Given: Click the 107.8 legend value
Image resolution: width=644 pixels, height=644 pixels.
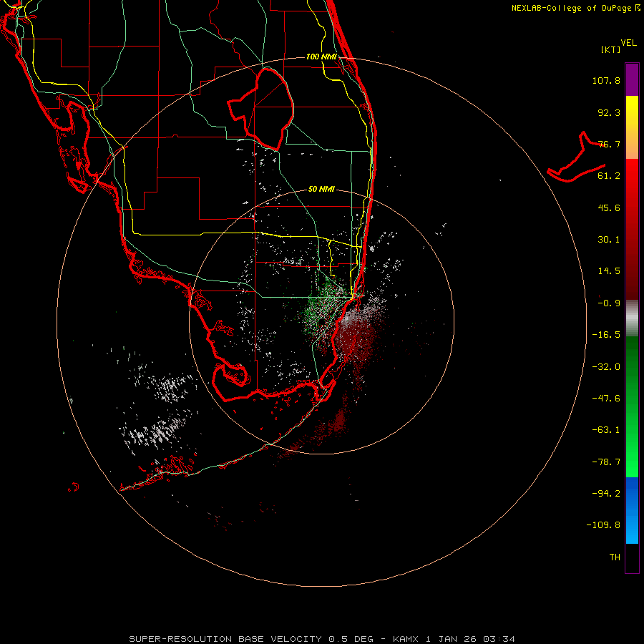Looking at the screenshot, I should pyautogui.click(x=606, y=80).
